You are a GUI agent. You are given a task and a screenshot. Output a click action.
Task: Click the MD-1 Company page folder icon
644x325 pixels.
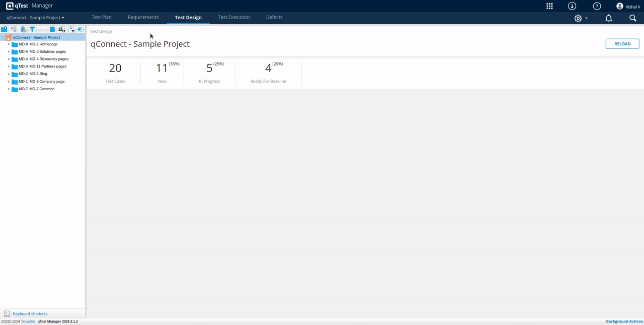[15, 82]
